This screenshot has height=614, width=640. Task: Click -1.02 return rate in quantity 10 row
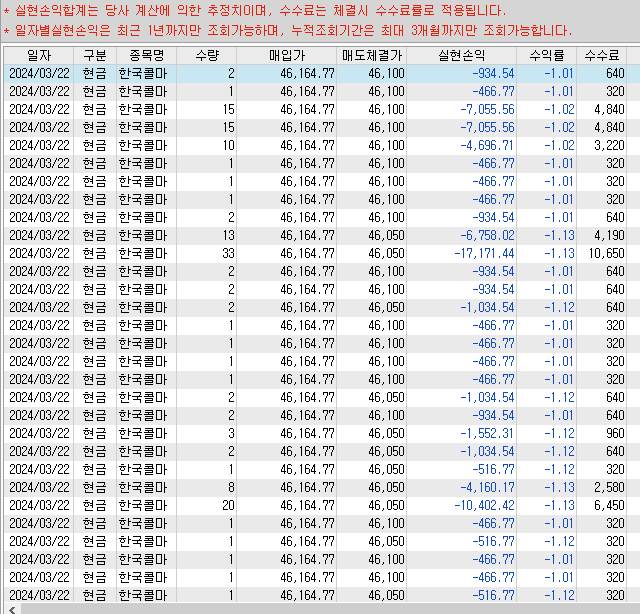[547, 145]
